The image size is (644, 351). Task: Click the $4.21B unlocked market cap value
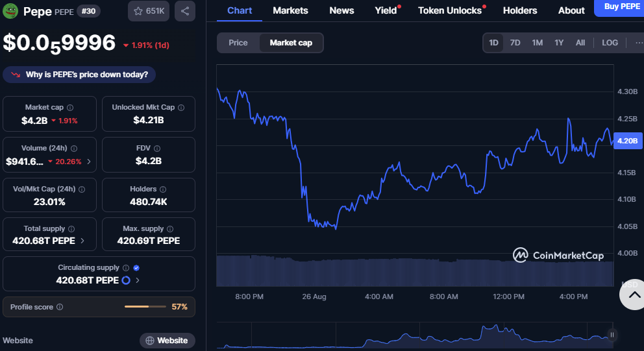pos(148,120)
